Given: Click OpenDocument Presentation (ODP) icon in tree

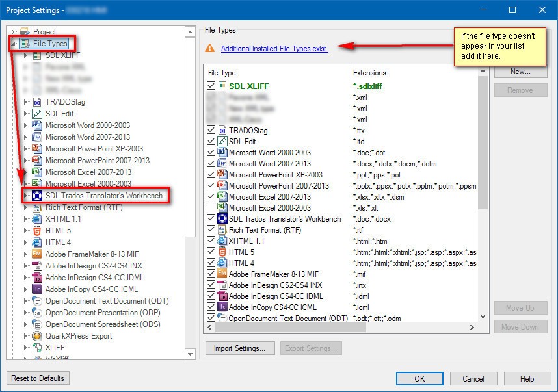Looking at the screenshot, I should click(36, 313).
